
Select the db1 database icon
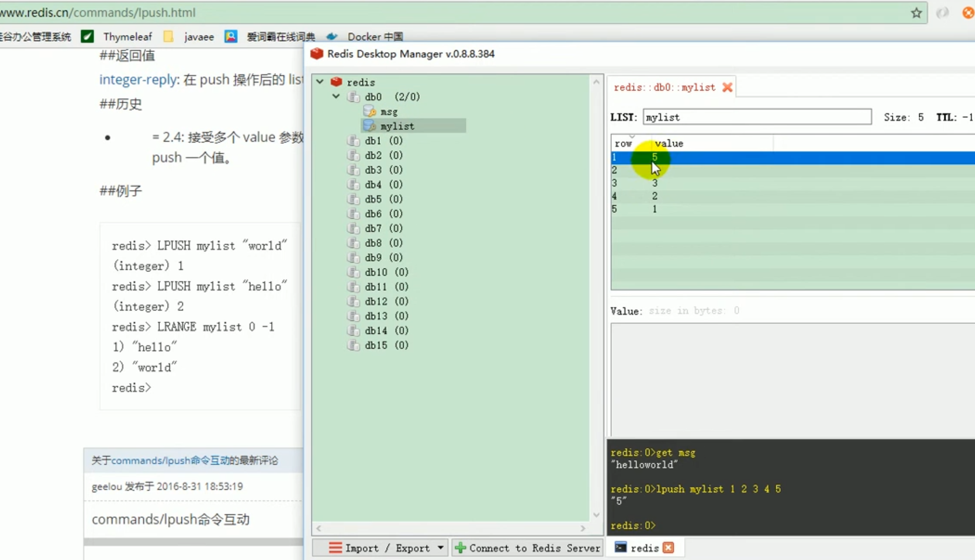354,140
